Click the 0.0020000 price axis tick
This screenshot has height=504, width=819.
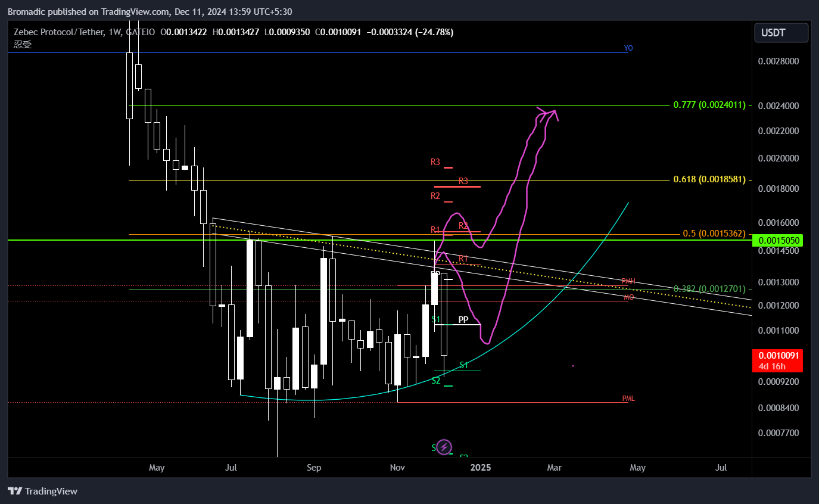[778, 158]
